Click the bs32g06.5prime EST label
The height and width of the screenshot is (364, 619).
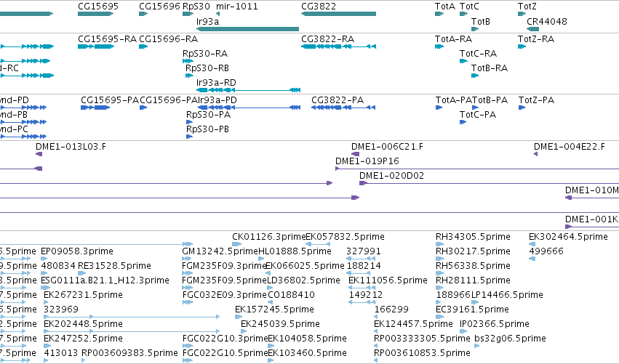tap(510, 339)
